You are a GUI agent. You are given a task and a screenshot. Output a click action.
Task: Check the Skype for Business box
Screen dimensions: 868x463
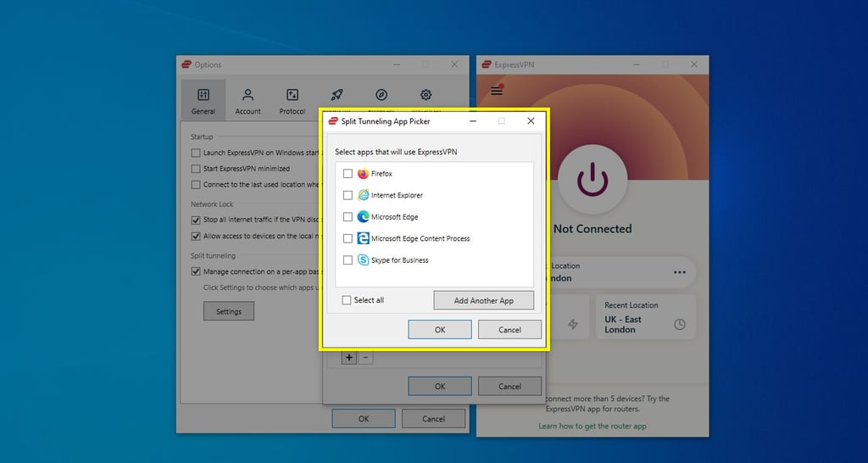pos(348,260)
